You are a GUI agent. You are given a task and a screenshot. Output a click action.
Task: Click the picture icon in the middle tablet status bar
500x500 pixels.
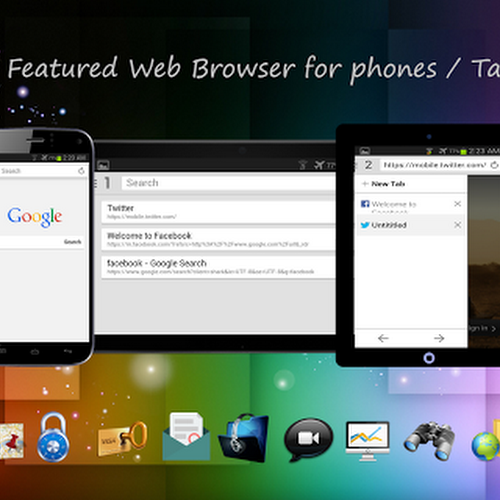[x=103, y=165]
